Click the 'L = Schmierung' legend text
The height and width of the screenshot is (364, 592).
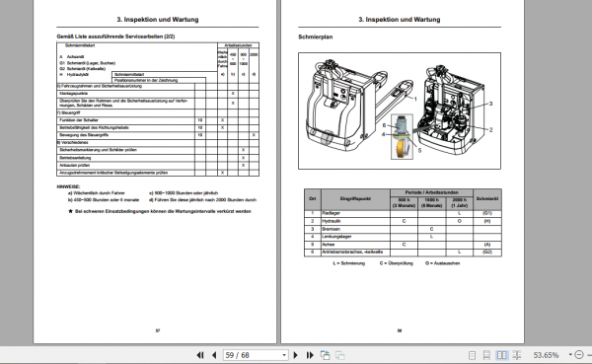[x=349, y=263]
